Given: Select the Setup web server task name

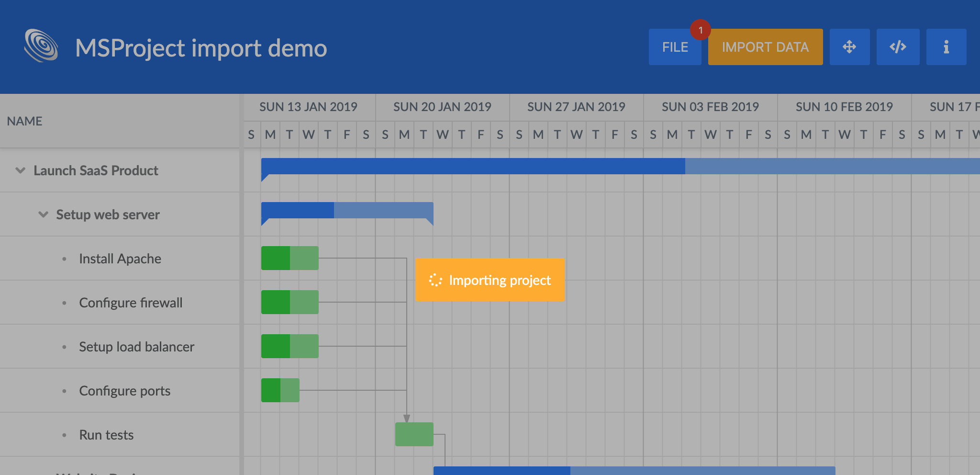Looking at the screenshot, I should click(x=108, y=215).
